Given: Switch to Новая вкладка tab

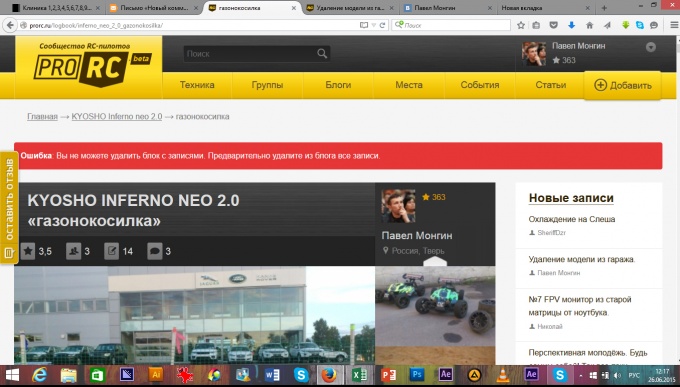Looking at the screenshot, I should click(x=546, y=8).
